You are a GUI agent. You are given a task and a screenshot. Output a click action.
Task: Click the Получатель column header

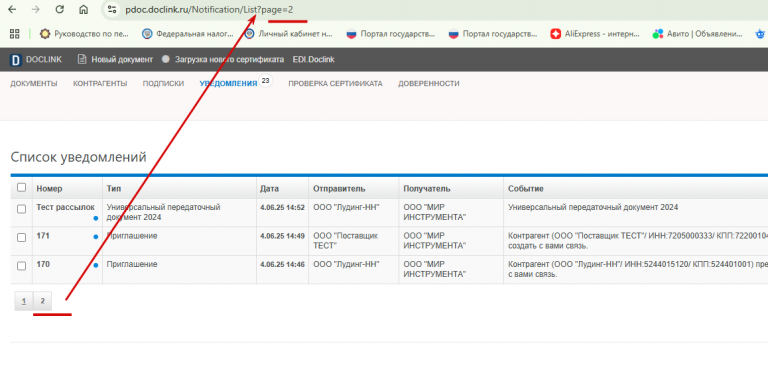pyautogui.click(x=427, y=189)
